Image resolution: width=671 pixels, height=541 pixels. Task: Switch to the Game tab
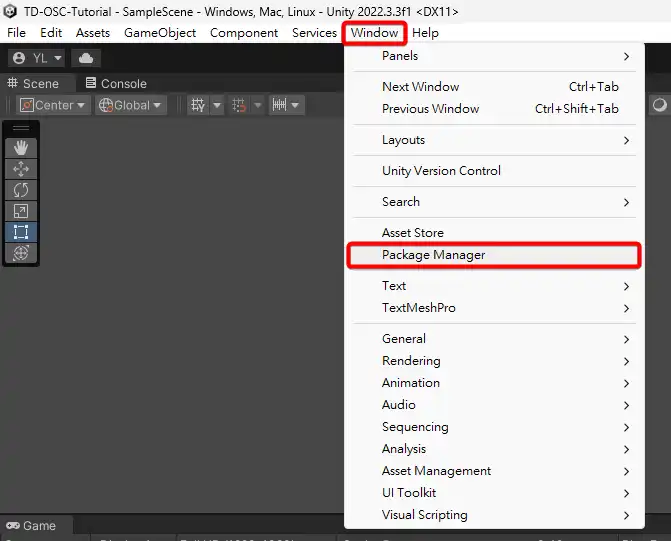click(32, 526)
